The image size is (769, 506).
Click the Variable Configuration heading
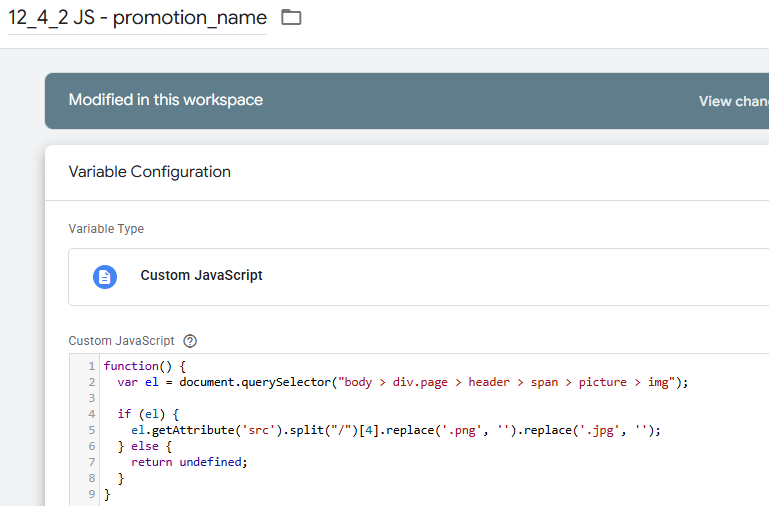149,172
